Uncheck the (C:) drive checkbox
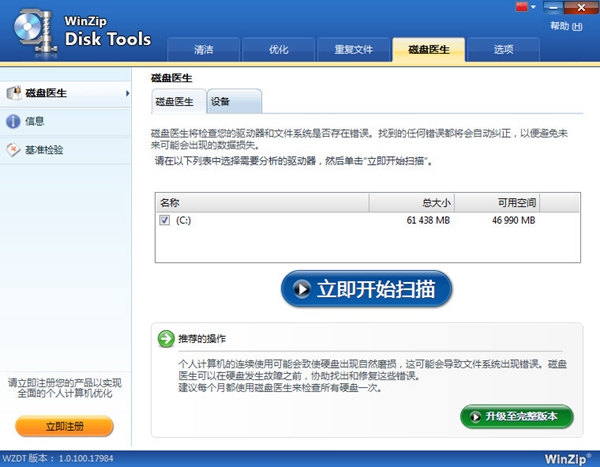Screen dimensions: 600x467 pos(165,220)
